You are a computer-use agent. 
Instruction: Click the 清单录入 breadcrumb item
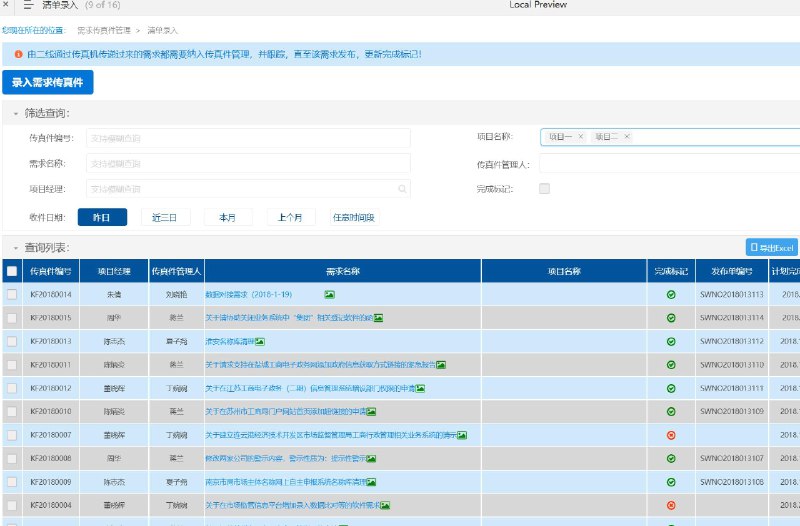click(x=162, y=31)
